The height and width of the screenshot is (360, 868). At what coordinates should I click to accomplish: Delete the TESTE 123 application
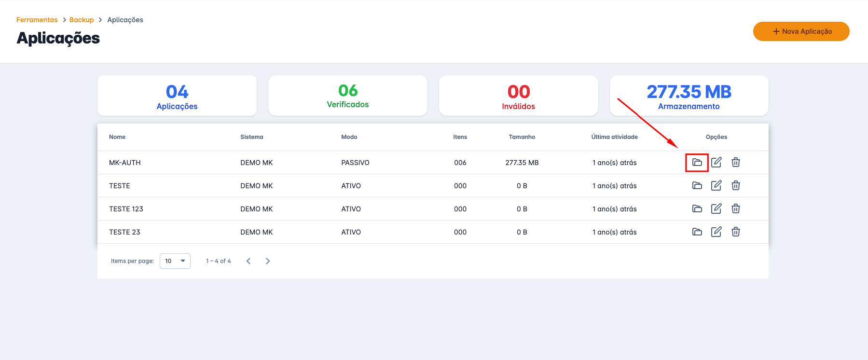click(x=735, y=209)
